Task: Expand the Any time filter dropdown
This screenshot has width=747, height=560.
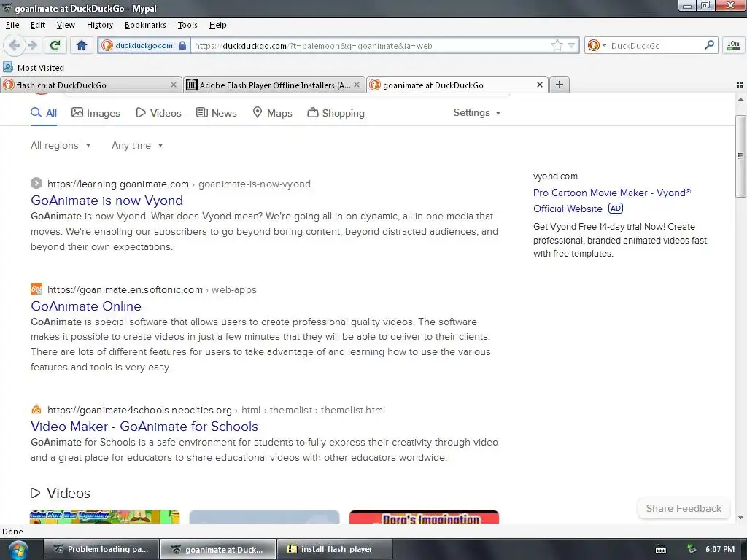Action: [x=137, y=145]
